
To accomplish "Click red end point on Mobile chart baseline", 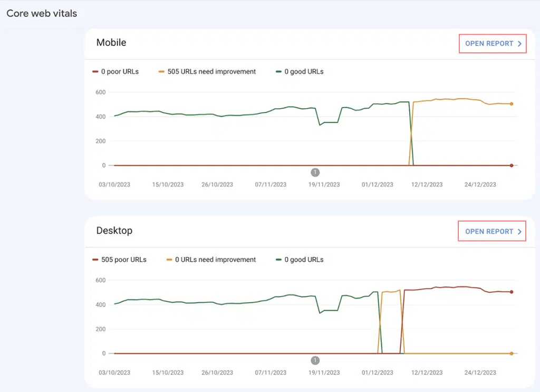I will 512,166.
